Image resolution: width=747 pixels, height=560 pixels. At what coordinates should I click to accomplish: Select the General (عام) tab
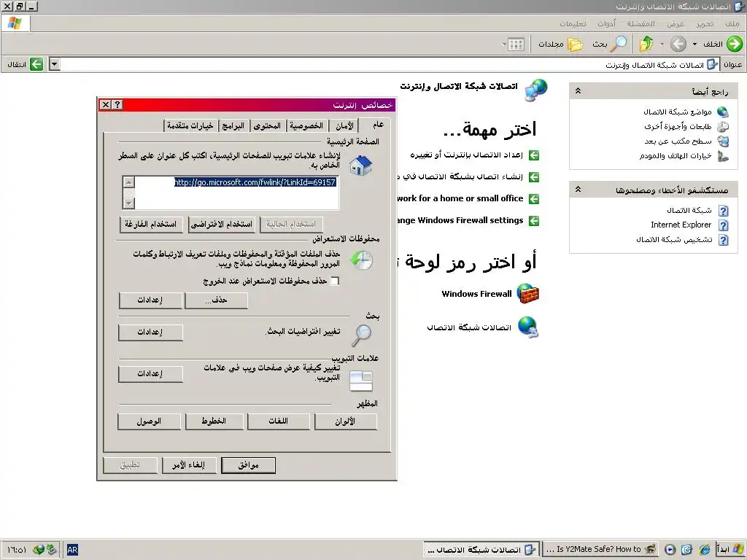click(378, 124)
